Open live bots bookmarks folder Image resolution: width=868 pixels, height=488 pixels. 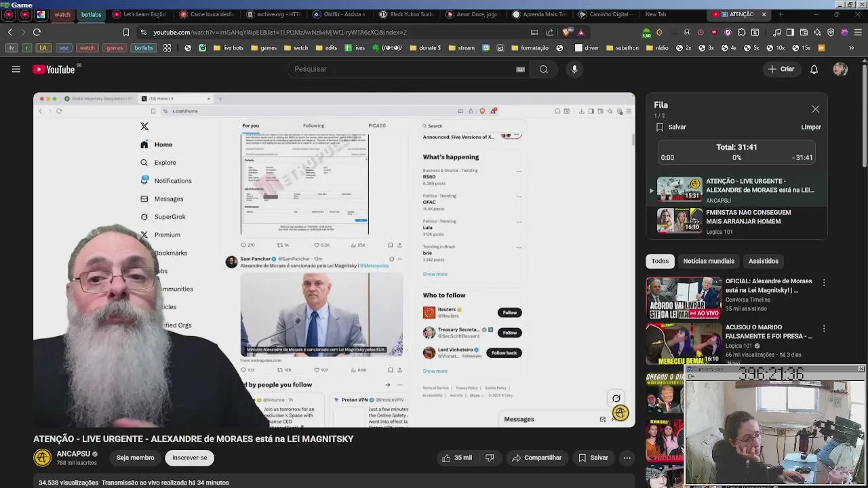tap(228, 48)
